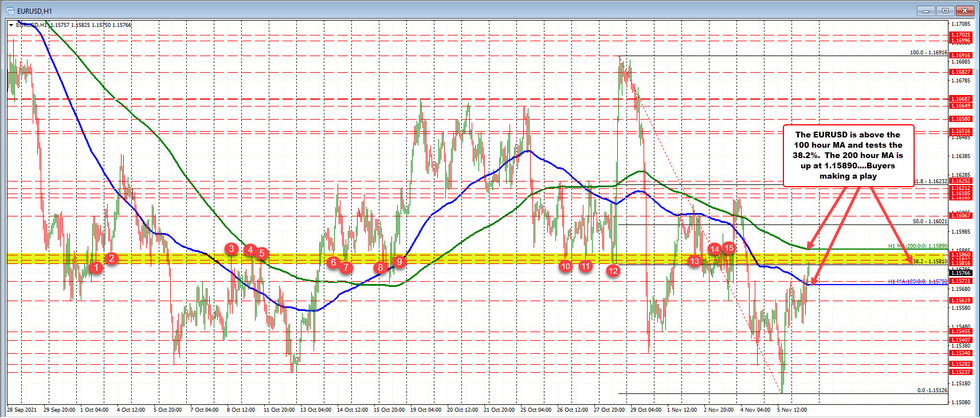Click the red price tag 1.17025
980x418 pixels.
tap(961, 35)
